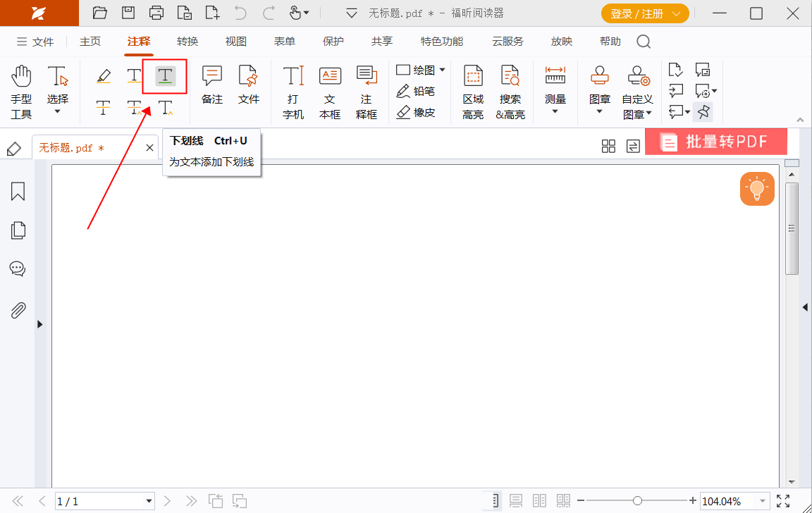Image resolution: width=812 pixels, height=513 pixels.
Task: Open the attachments paperclip panel
Action: pyautogui.click(x=18, y=310)
